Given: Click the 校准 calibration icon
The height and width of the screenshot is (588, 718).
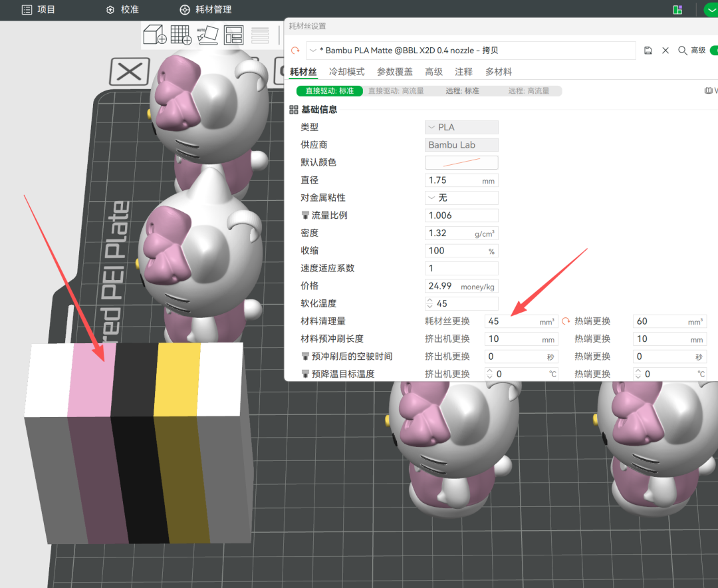Looking at the screenshot, I should [x=110, y=9].
